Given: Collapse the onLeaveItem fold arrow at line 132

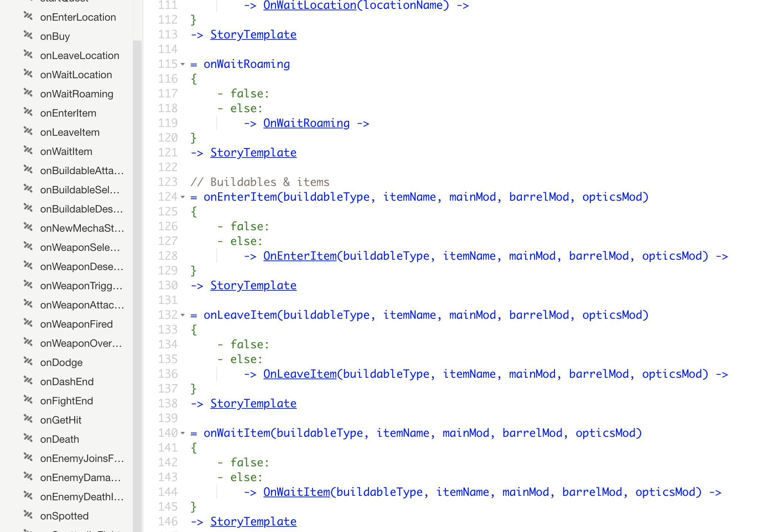Looking at the screenshot, I should click(x=183, y=315).
